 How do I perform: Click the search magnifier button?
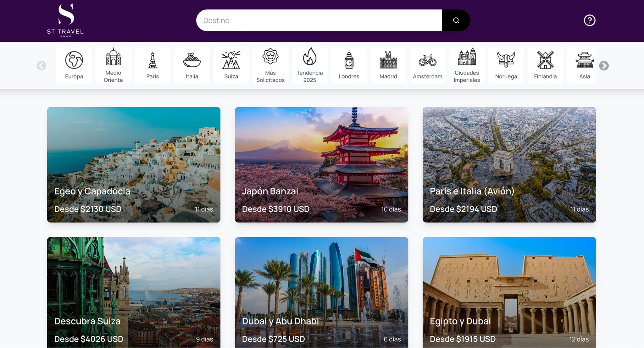(x=456, y=20)
